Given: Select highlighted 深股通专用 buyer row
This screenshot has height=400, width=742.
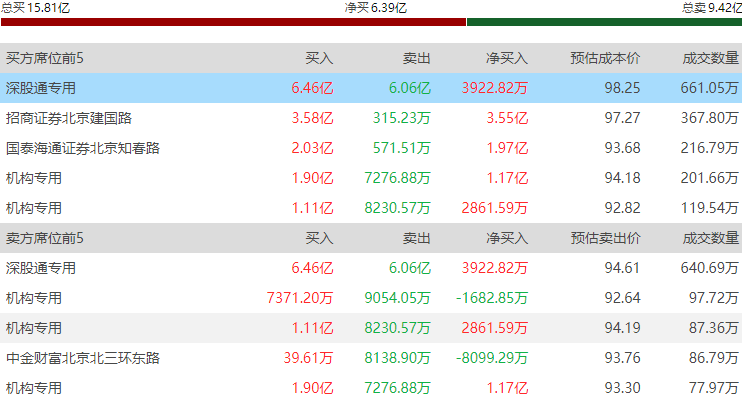Looking at the screenshot, I should point(371,88).
